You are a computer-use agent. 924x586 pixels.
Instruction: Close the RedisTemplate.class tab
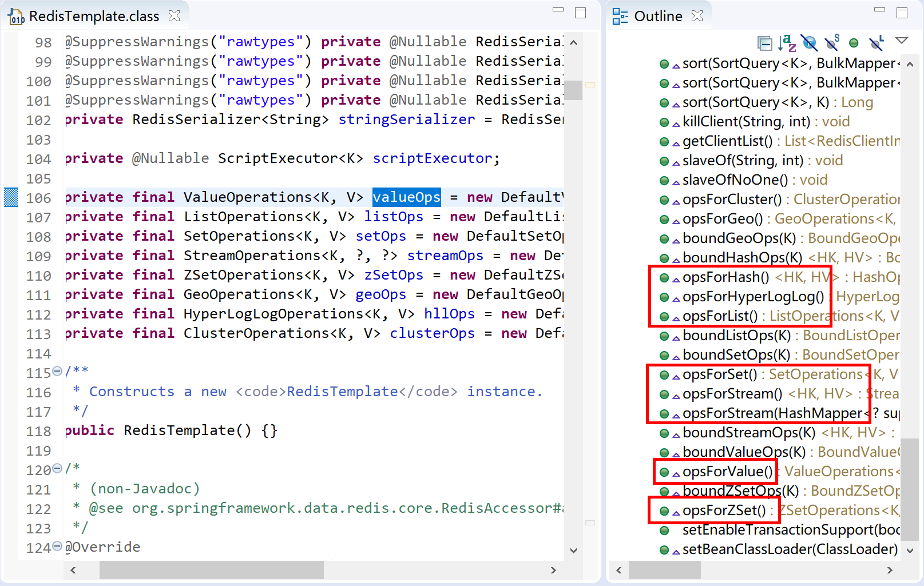coord(175,17)
